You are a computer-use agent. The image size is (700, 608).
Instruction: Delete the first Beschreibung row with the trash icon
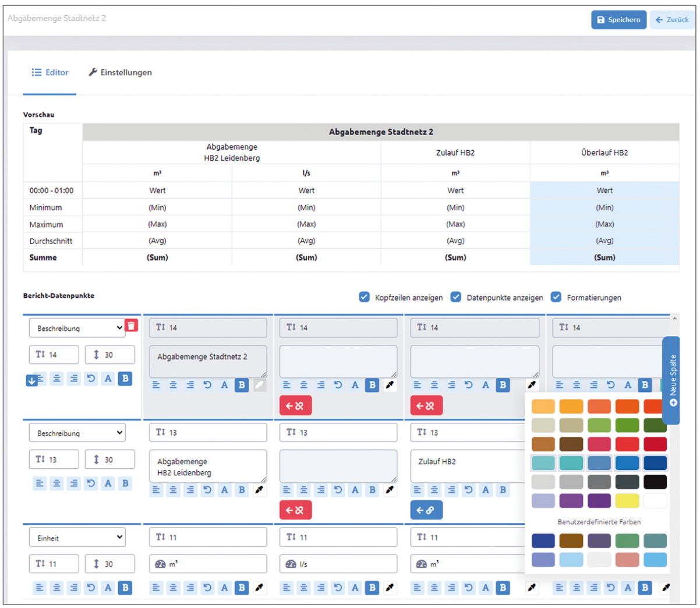click(132, 326)
